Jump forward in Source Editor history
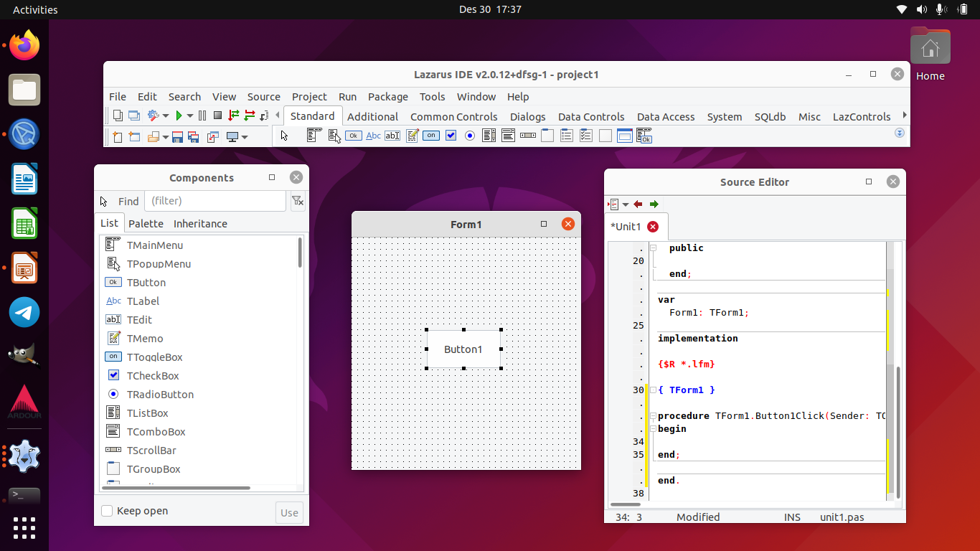 [x=654, y=204]
